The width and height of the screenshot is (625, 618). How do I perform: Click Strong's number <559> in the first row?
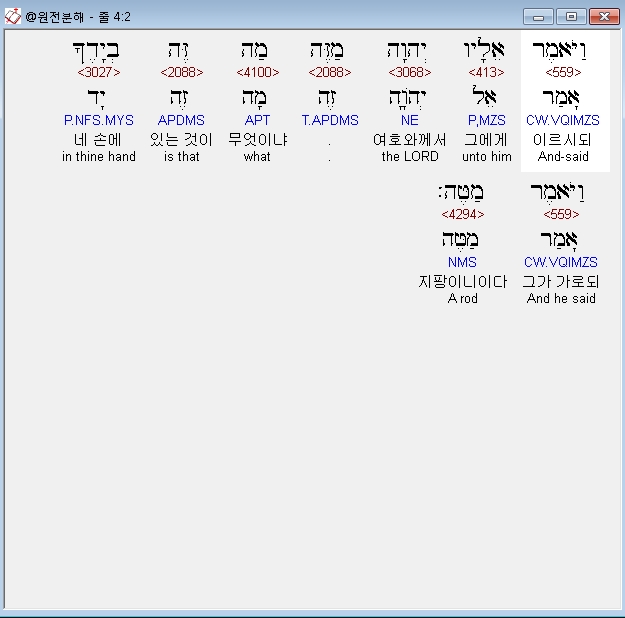(x=563, y=72)
